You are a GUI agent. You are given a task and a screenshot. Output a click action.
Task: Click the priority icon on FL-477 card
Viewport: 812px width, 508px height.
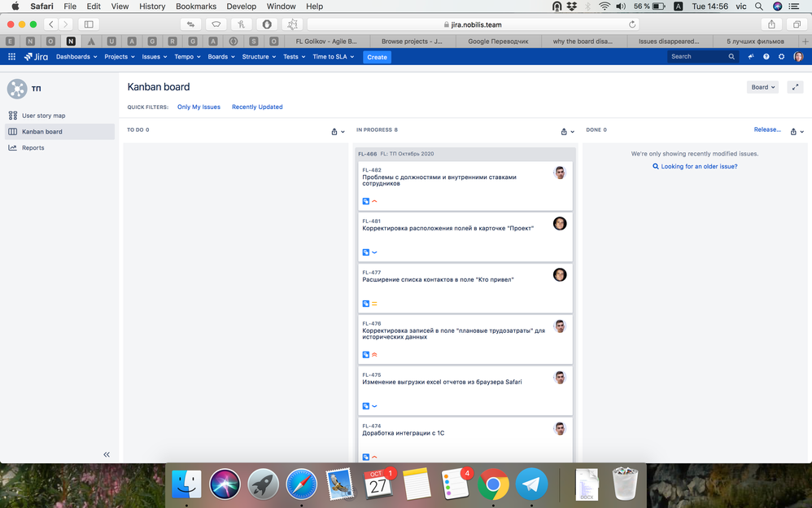(374, 304)
